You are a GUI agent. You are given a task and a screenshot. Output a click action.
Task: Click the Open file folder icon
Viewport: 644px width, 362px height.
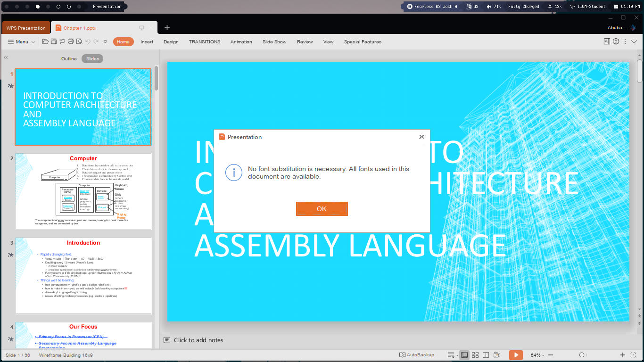tap(45, 41)
